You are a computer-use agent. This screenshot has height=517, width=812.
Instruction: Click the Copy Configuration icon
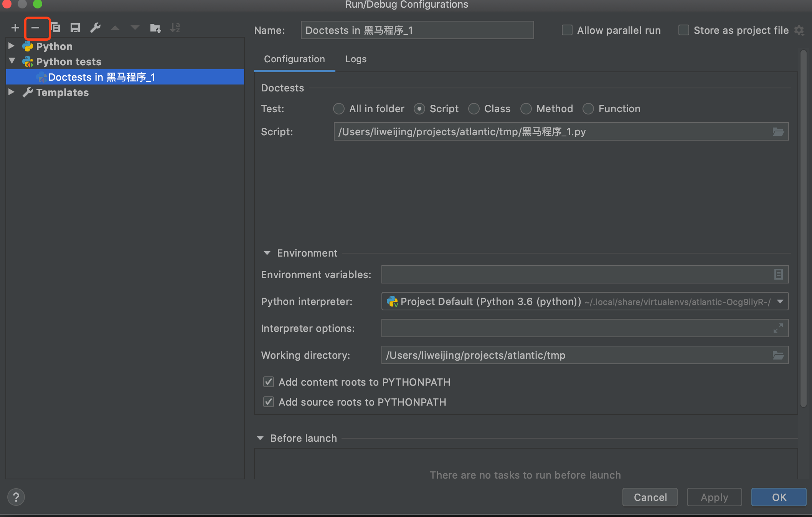(56, 28)
